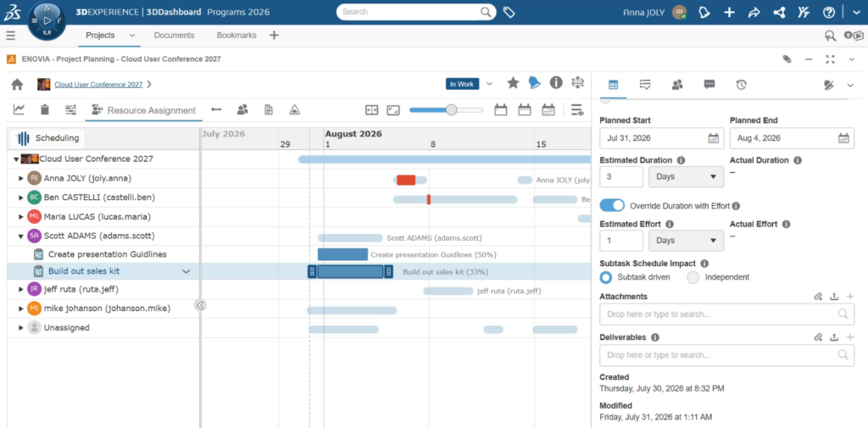Viewport: 868px width, 428px height.
Task: Click the red overload bar in Anna JOLY row
Action: [x=406, y=180]
